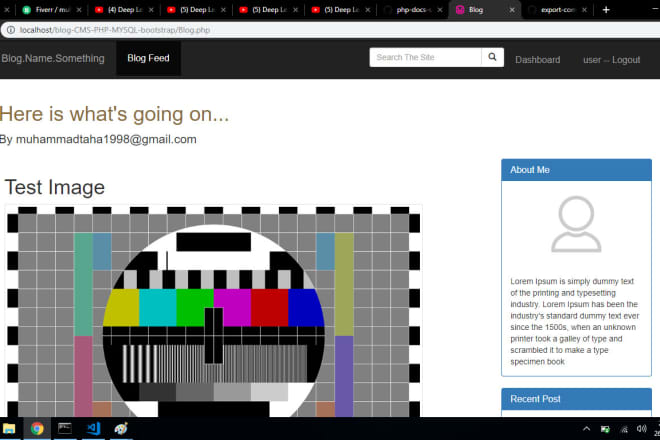Viewport: 660px width, 440px height.
Task: Click the network tray icon
Action: pyautogui.click(x=624, y=429)
